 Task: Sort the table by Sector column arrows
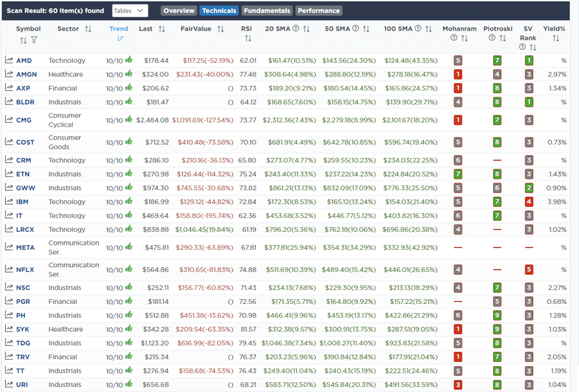coord(88,29)
